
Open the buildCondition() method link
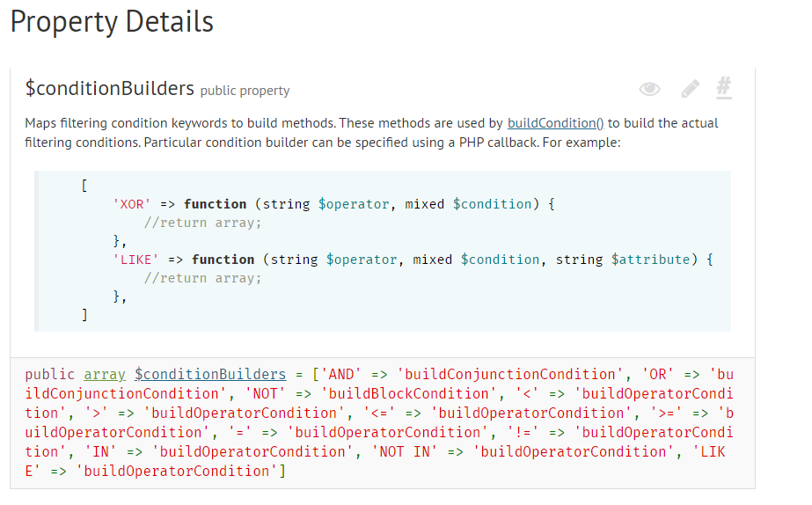tap(555, 123)
